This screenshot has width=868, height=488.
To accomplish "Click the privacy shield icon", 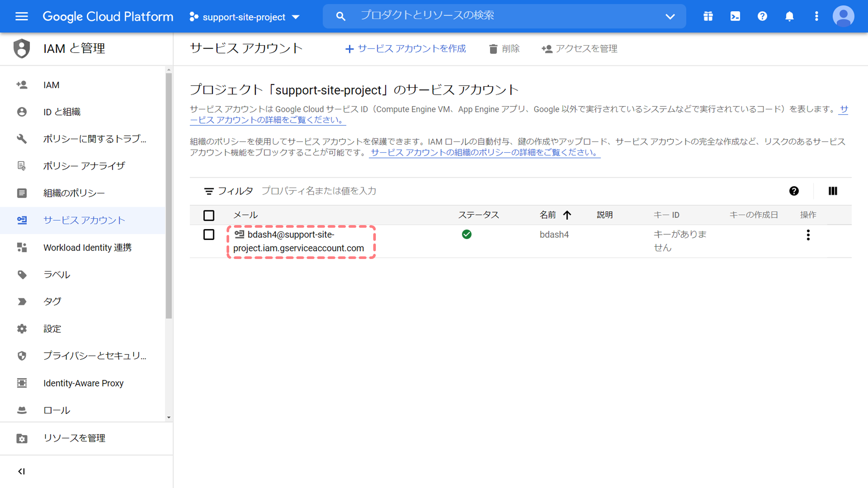I will pos(22,356).
